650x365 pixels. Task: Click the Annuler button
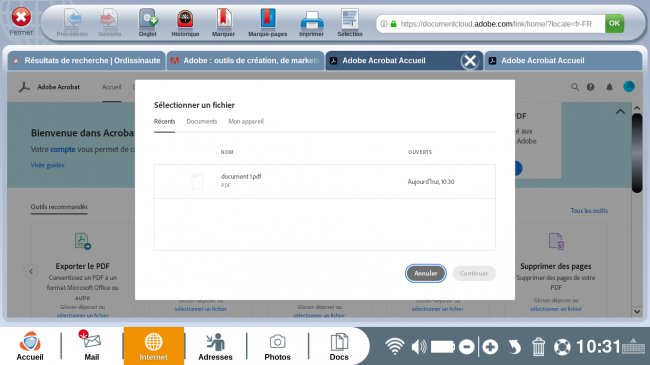(426, 273)
